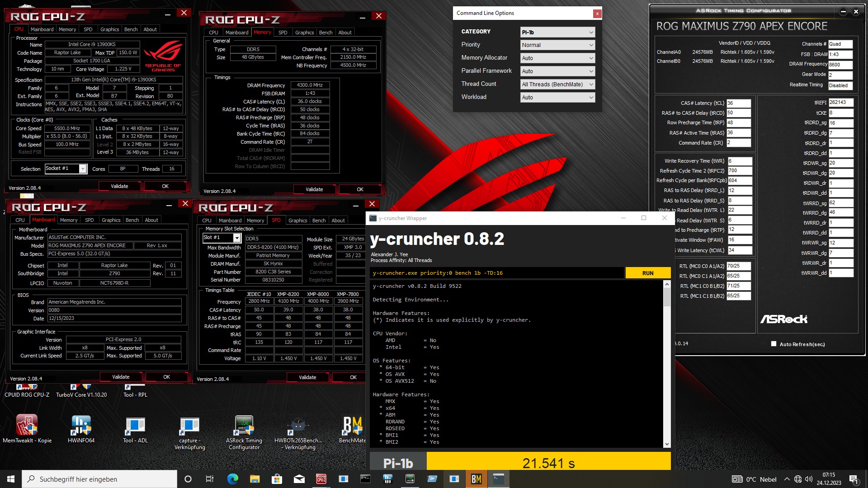Click the y-cruncher output scrollbar thumb

tap(667, 297)
